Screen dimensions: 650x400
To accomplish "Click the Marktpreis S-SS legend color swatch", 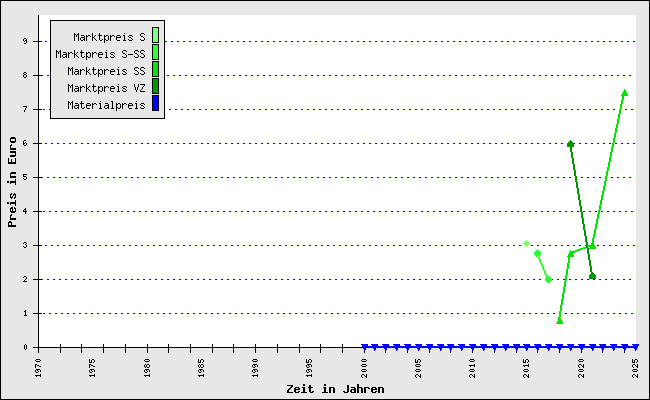I will coord(155,52).
